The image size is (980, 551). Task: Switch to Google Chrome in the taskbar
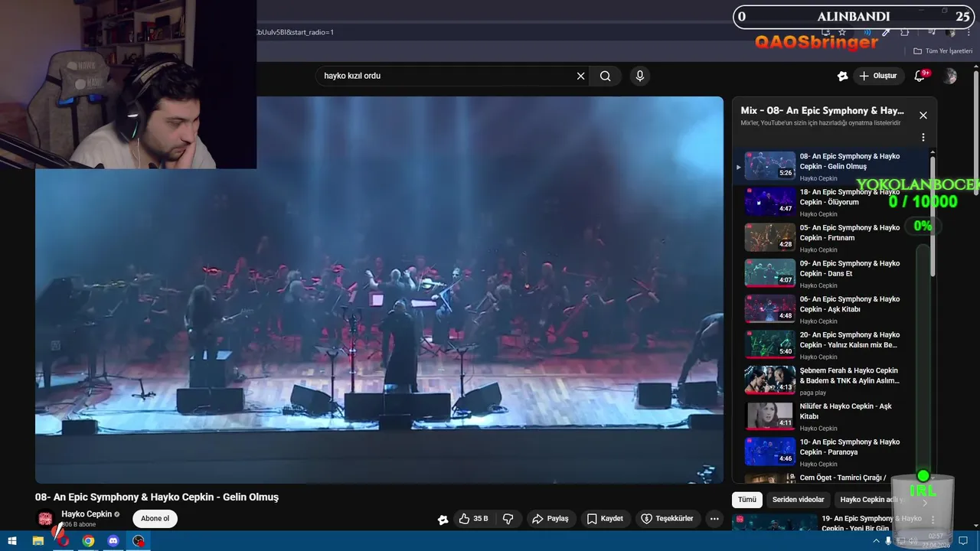coord(88,541)
